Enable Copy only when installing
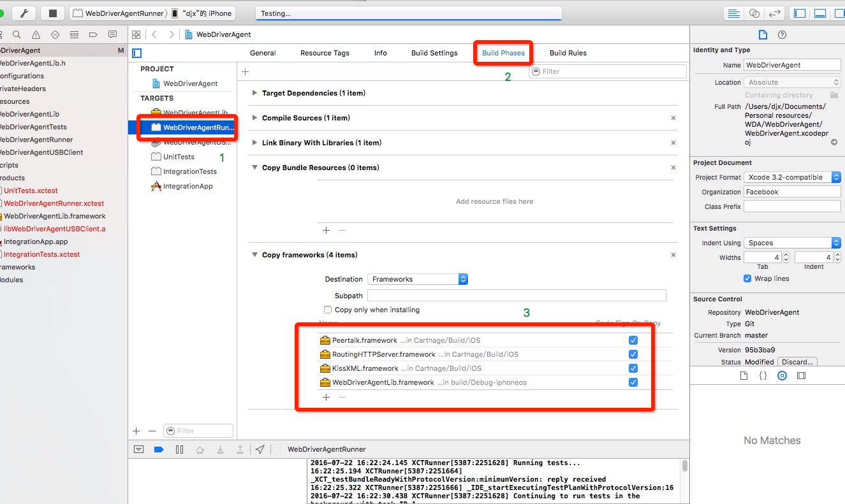This screenshot has width=845, height=504. [x=328, y=310]
